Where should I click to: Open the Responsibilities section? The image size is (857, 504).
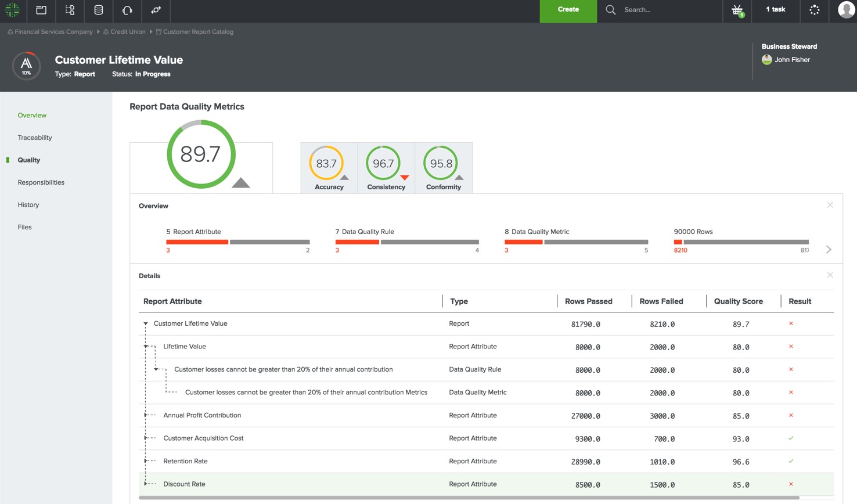tap(41, 182)
